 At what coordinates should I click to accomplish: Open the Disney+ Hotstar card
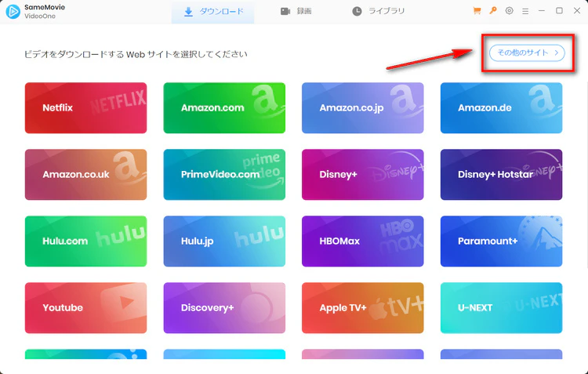(x=502, y=174)
